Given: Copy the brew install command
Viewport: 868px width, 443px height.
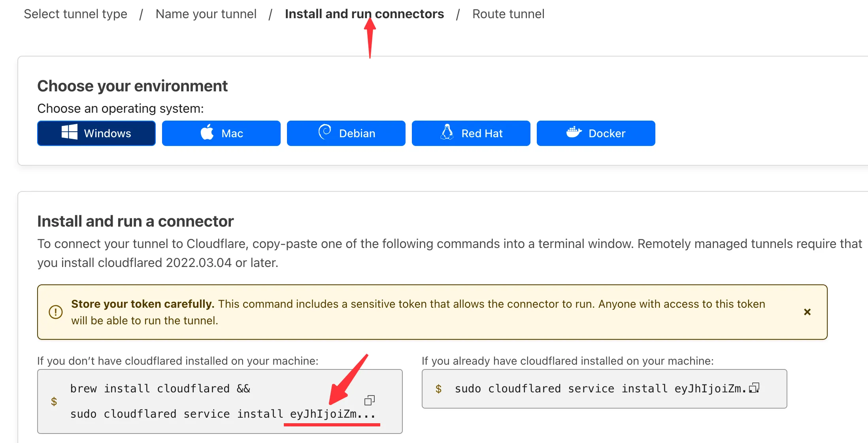Looking at the screenshot, I should (369, 400).
